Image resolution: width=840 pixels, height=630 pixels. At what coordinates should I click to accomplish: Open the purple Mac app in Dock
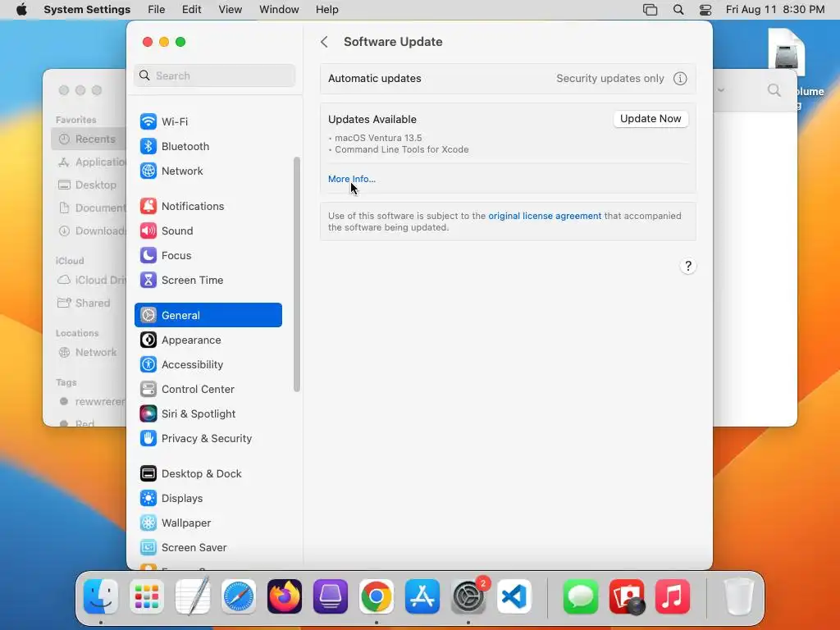tap(331, 596)
